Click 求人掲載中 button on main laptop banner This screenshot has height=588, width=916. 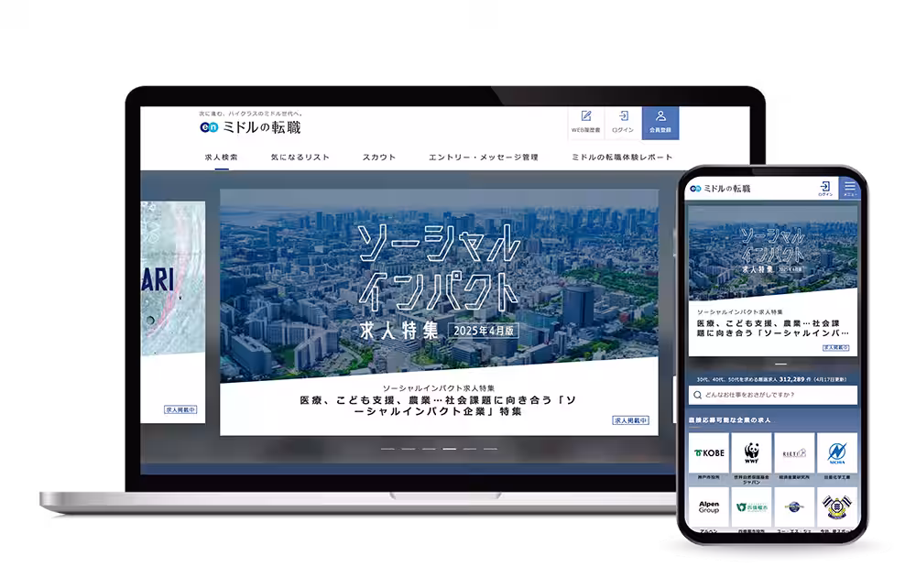pos(630,420)
